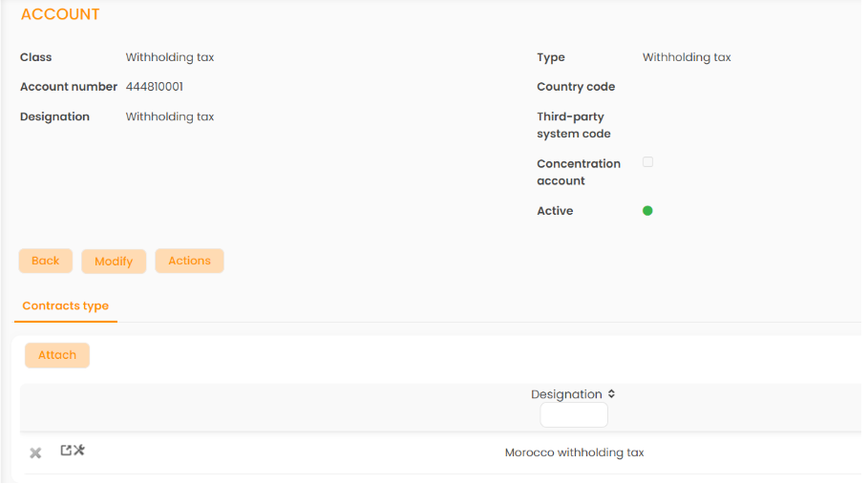Click the tools icon in the contract row

pos(79,451)
